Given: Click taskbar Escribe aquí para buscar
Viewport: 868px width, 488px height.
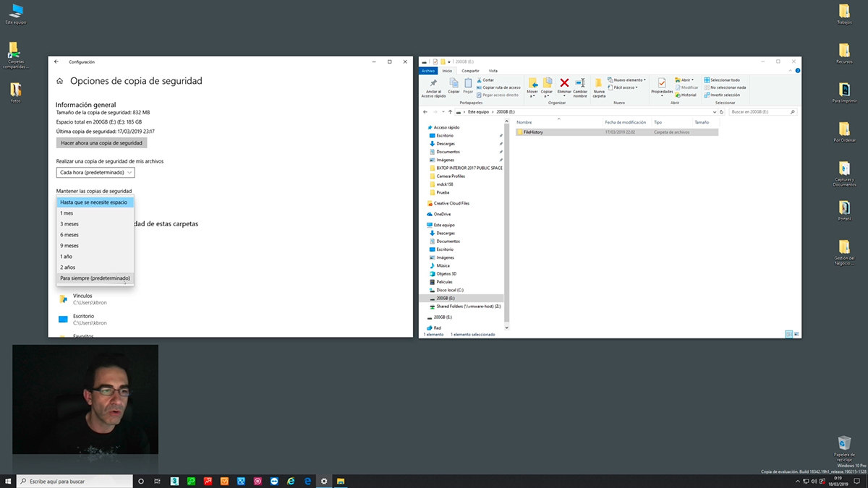Looking at the screenshot, I should (75, 481).
